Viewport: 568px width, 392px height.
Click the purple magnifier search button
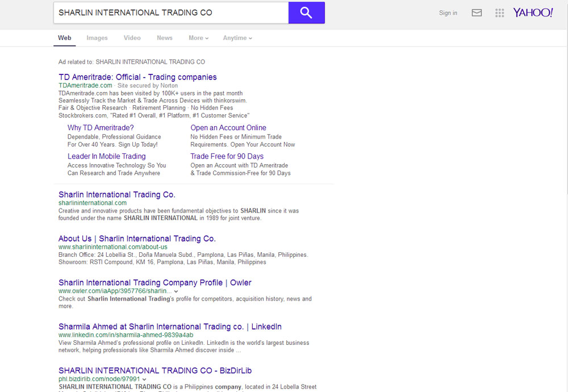(x=307, y=12)
